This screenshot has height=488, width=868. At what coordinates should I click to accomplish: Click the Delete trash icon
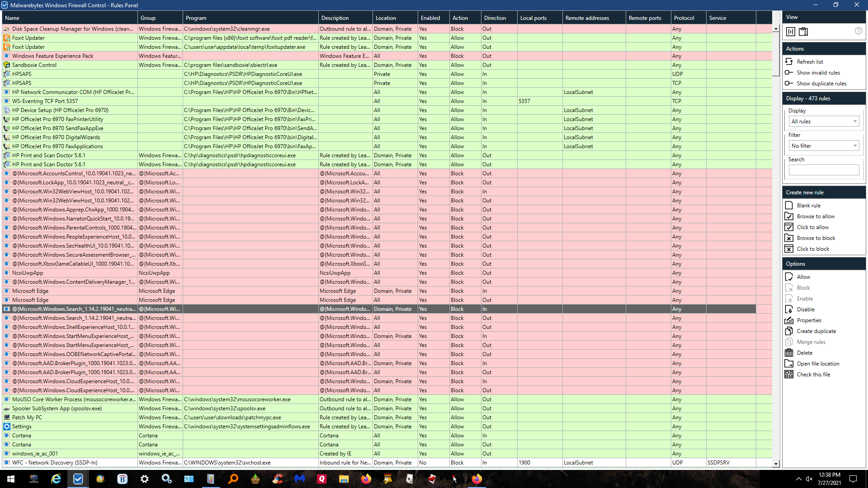click(x=789, y=353)
